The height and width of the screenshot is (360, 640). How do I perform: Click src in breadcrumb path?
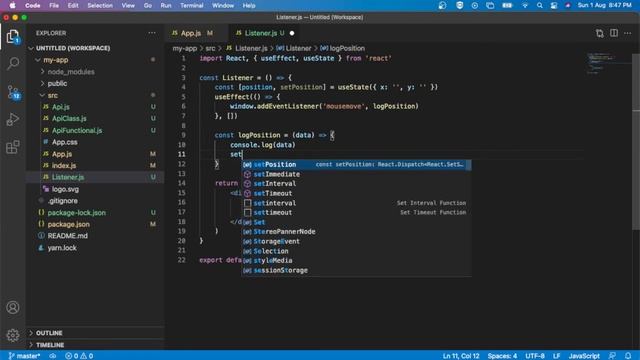point(210,48)
